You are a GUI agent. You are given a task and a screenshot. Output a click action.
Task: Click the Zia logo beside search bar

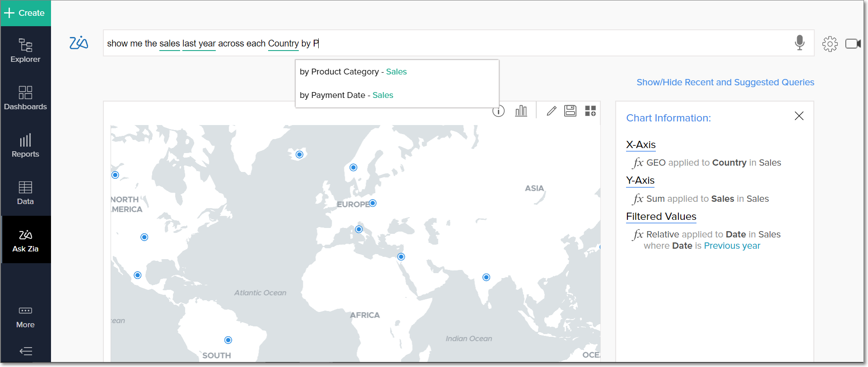pos(79,43)
